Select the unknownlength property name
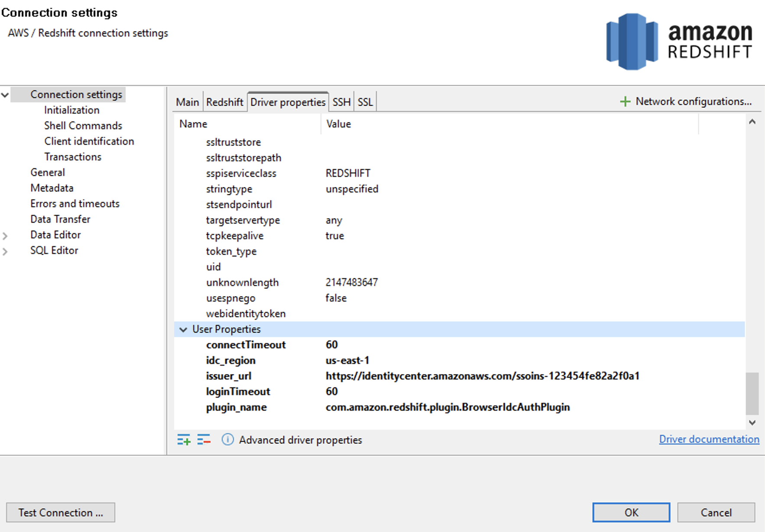 242,282
